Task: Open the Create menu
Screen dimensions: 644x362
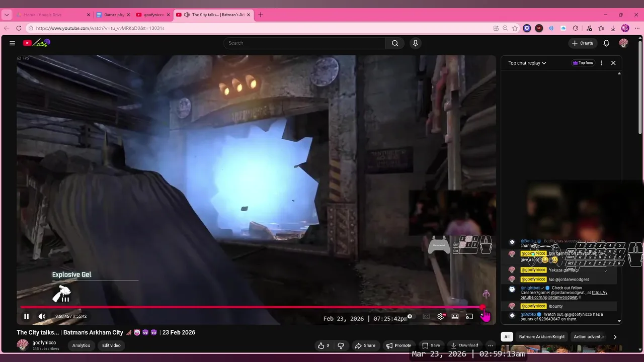Action: click(x=582, y=43)
